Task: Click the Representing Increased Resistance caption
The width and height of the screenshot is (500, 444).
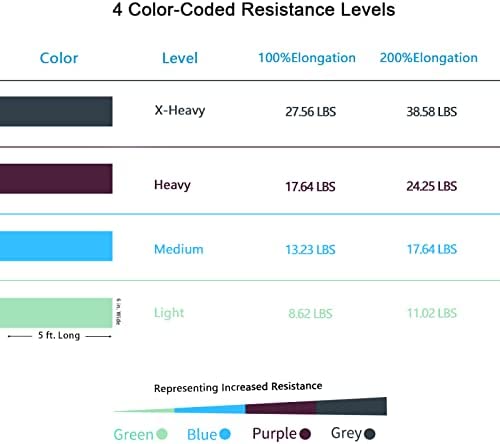Action: [x=238, y=387]
